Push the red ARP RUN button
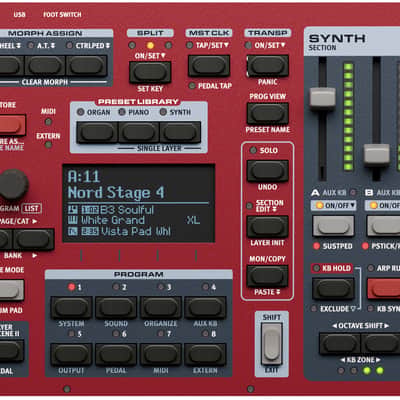This screenshot has width=400, height=400. [384, 289]
